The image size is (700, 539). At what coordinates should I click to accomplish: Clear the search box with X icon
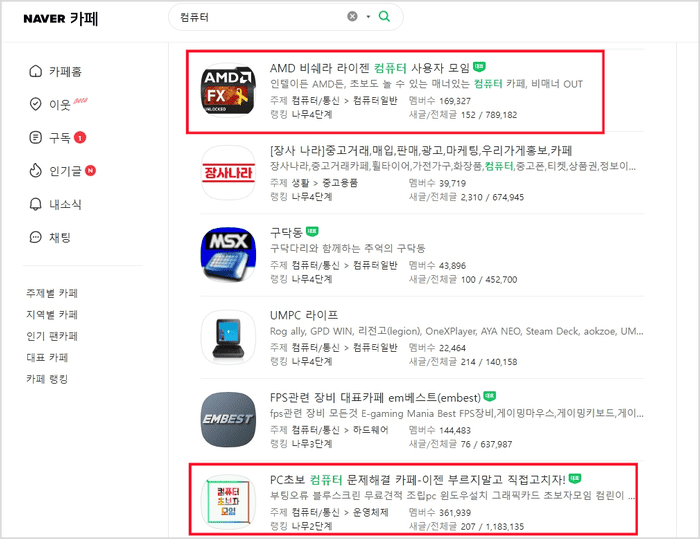pos(352,17)
